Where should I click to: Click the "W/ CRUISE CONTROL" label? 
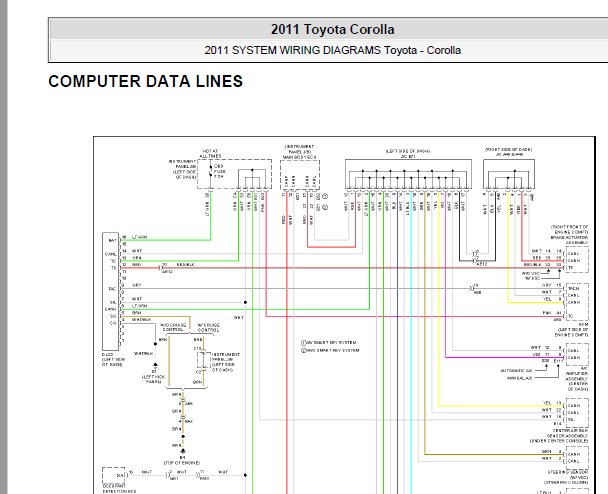point(208,328)
